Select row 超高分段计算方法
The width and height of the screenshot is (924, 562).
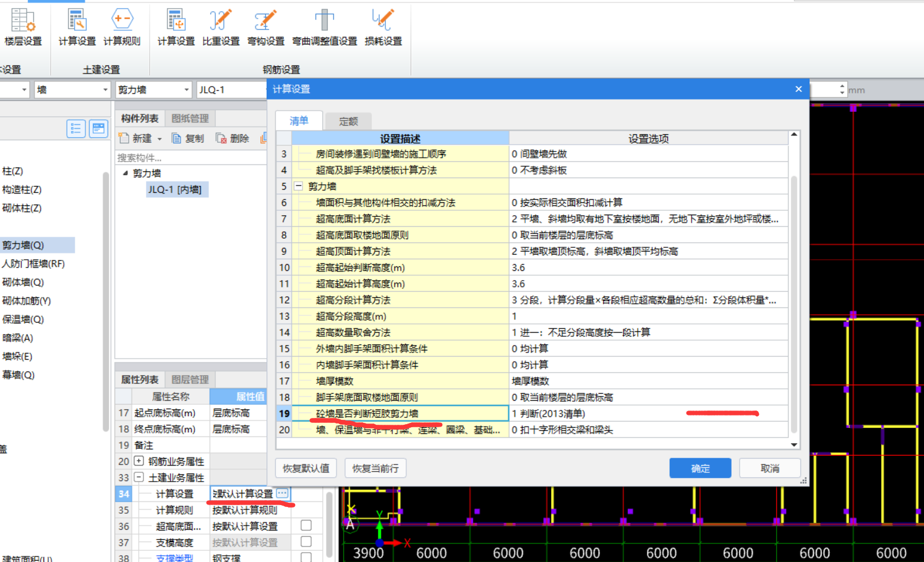coord(400,300)
